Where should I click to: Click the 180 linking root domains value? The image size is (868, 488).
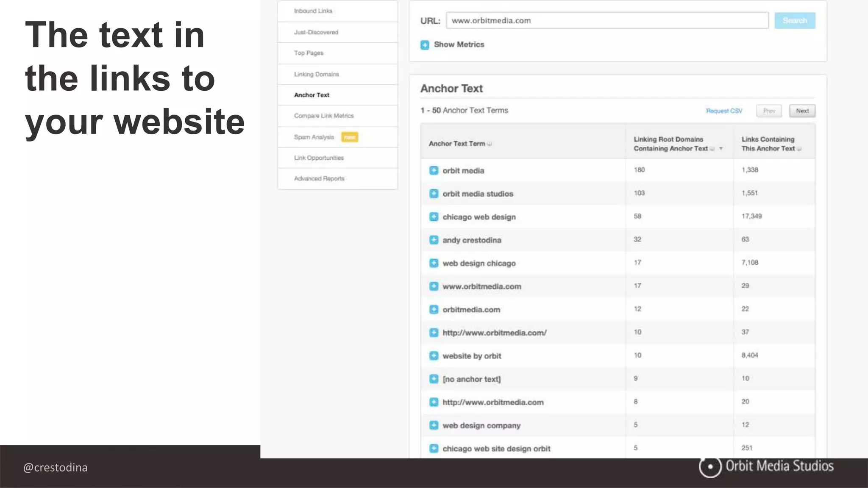tap(639, 170)
